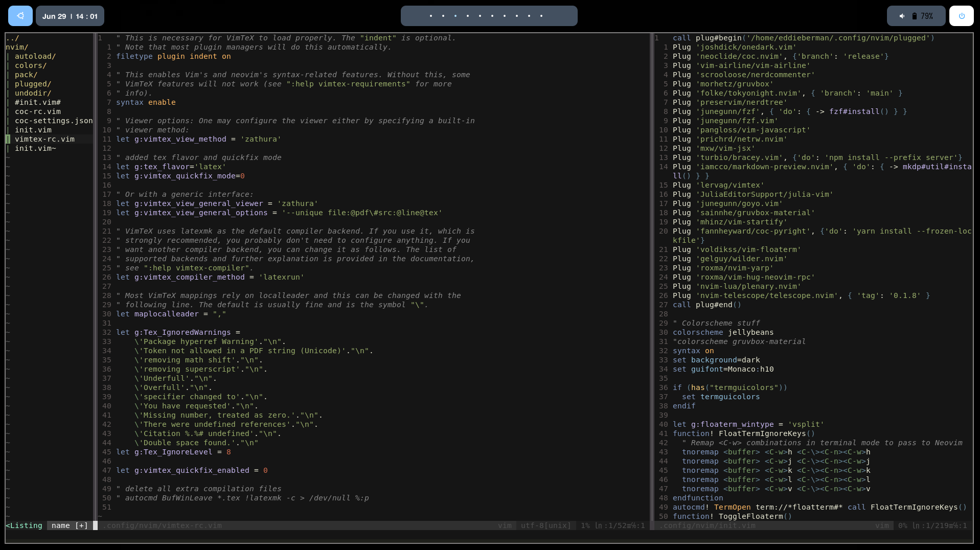980x550 pixels.
Task: Click the g:vimtex_view_general_viewer line
Action: [217, 203]
